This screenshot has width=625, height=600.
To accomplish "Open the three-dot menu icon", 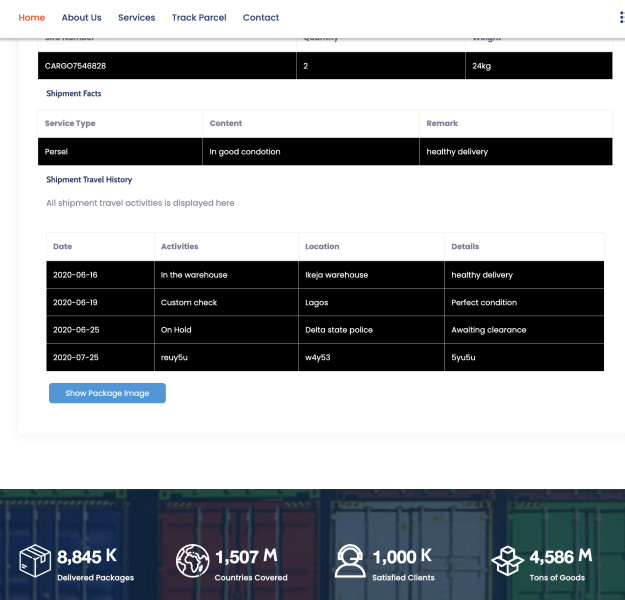I will click(x=621, y=18).
